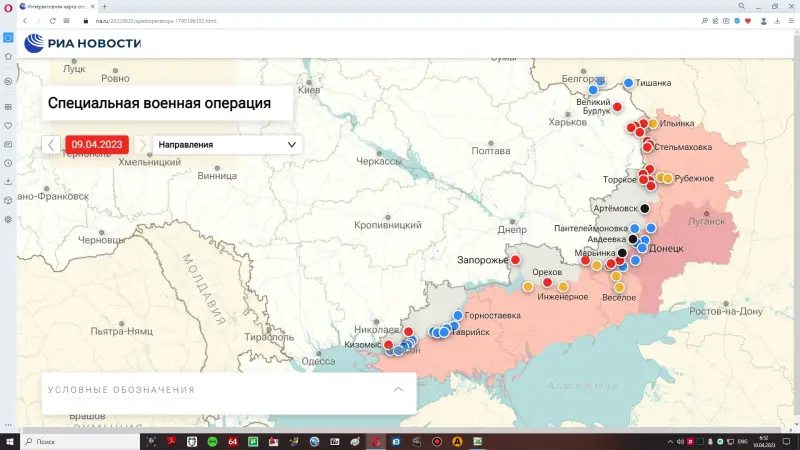Image resolution: width=800 pixels, height=450 pixels.
Task: Click the РИА Новости logo
Action: (82, 42)
